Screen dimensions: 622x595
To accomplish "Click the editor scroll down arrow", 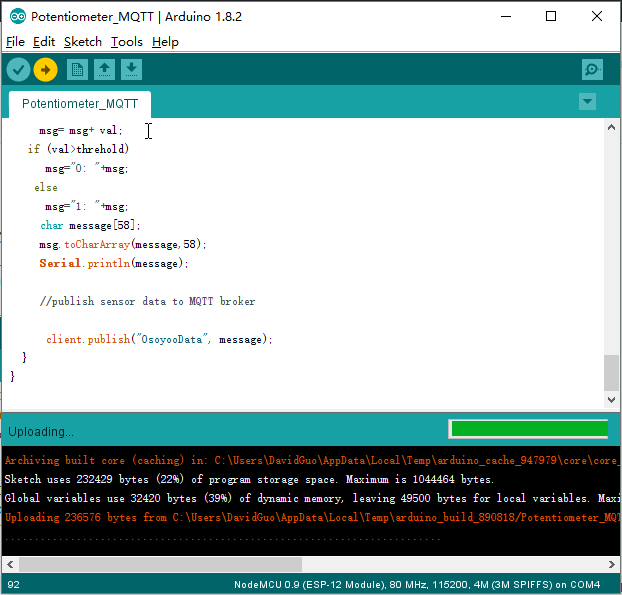I will click(x=611, y=400).
